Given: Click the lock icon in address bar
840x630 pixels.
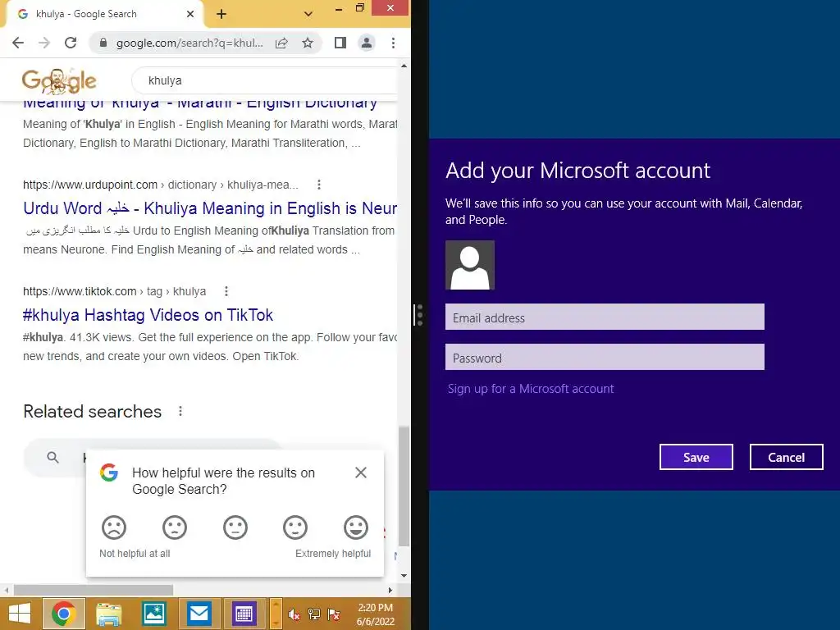Looking at the screenshot, I should (103, 43).
